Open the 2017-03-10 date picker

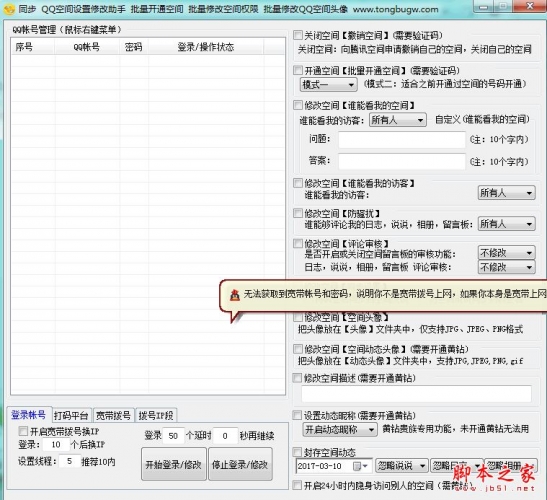pyautogui.click(x=334, y=466)
